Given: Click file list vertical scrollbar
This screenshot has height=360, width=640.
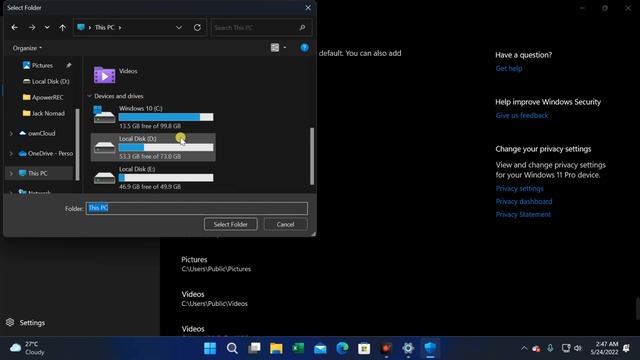Looking at the screenshot, I should (312, 156).
